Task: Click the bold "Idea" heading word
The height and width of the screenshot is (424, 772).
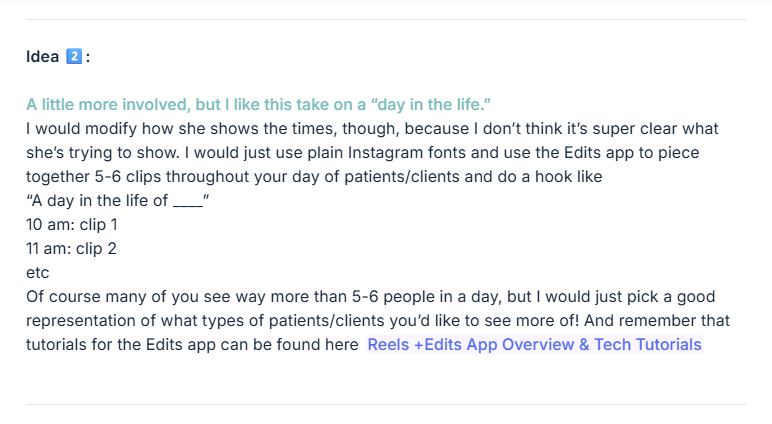Action: [x=43, y=57]
